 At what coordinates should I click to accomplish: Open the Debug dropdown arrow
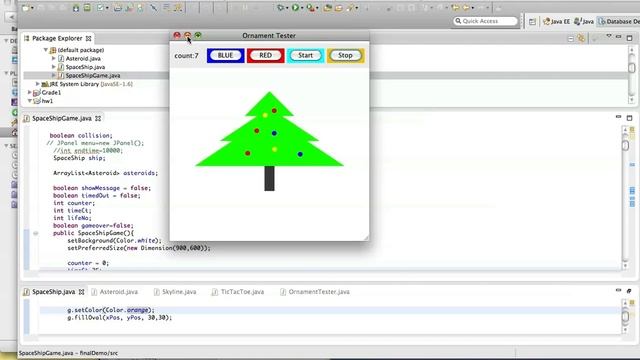(287, 8)
